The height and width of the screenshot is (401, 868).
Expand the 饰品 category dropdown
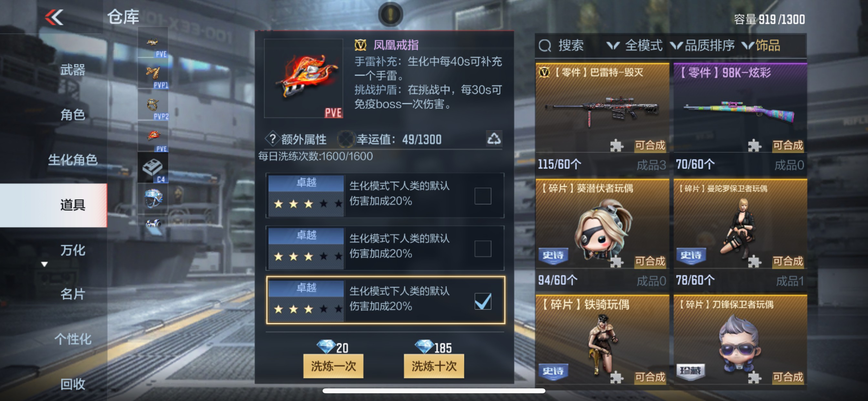[x=761, y=45]
